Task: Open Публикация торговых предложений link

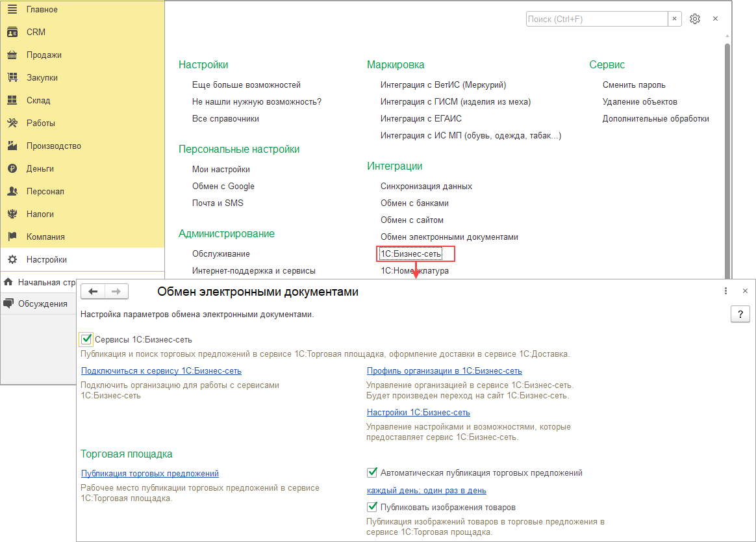Action: (x=149, y=474)
